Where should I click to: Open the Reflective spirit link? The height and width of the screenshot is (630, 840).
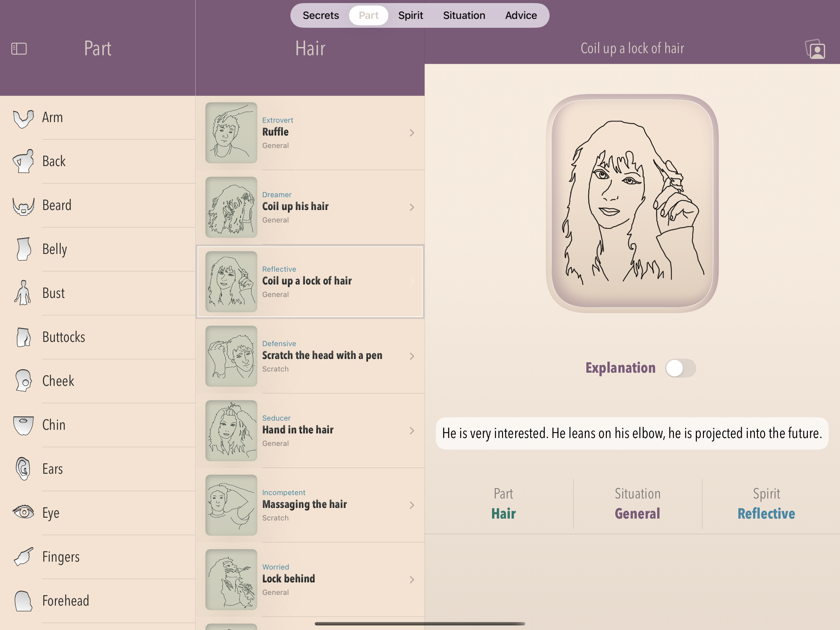coord(766,513)
